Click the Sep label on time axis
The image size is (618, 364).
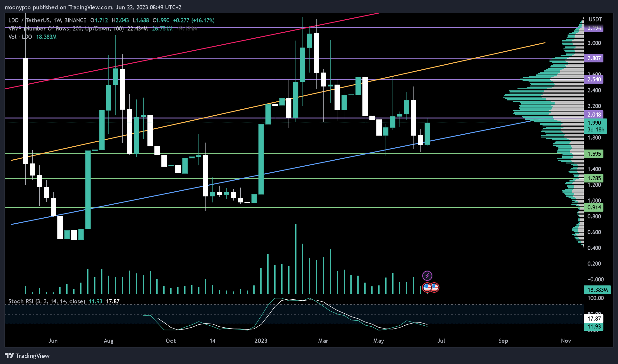pyautogui.click(x=503, y=341)
